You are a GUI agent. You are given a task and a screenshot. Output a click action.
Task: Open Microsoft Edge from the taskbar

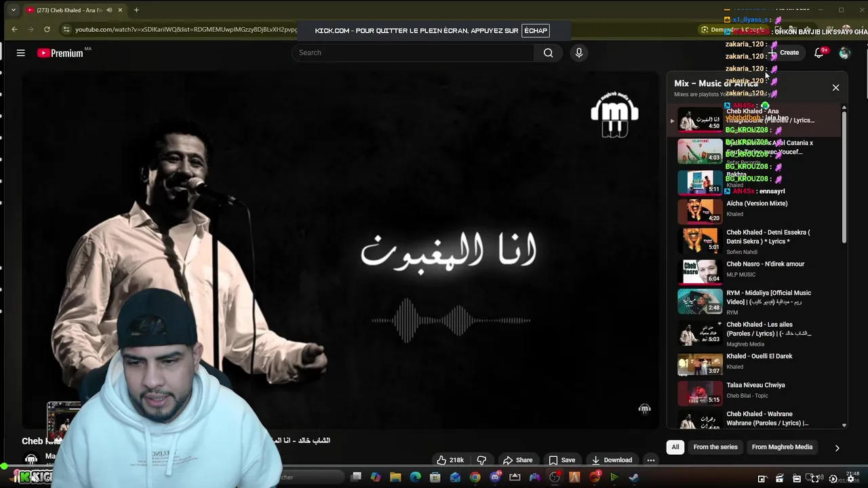click(415, 478)
